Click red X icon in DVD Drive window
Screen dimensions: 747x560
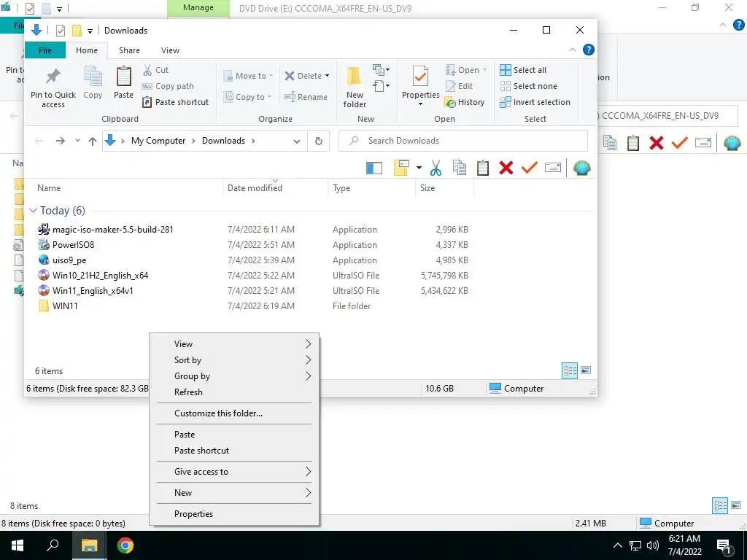pyautogui.click(x=656, y=143)
